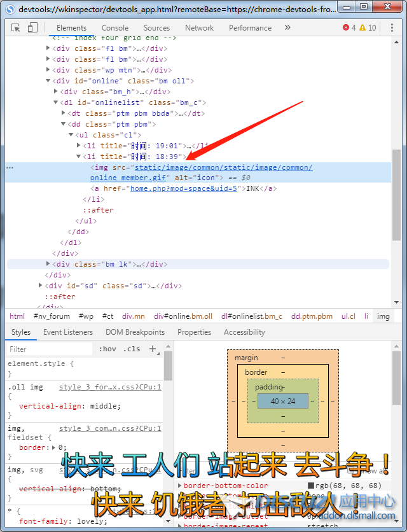Click the red error count icon
This screenshot has height=532, width=407.
tap(347, 28)
